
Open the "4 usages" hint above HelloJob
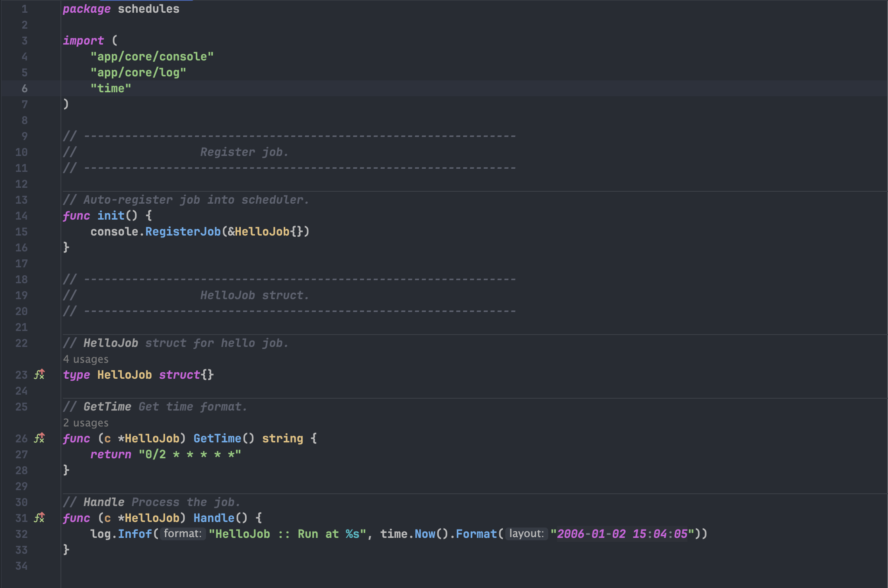coord(86,359)
